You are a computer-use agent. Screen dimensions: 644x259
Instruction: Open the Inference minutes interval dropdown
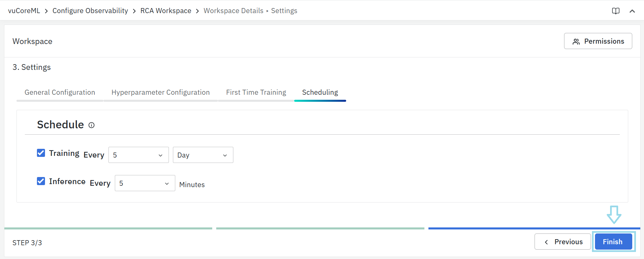point(145,183)
